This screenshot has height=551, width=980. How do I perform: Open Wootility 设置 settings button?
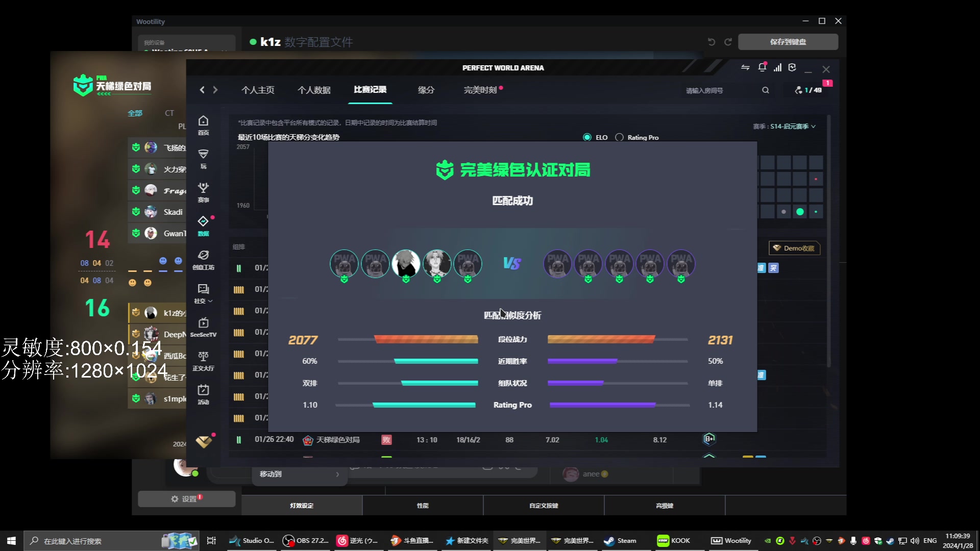[x=186, y=499]
